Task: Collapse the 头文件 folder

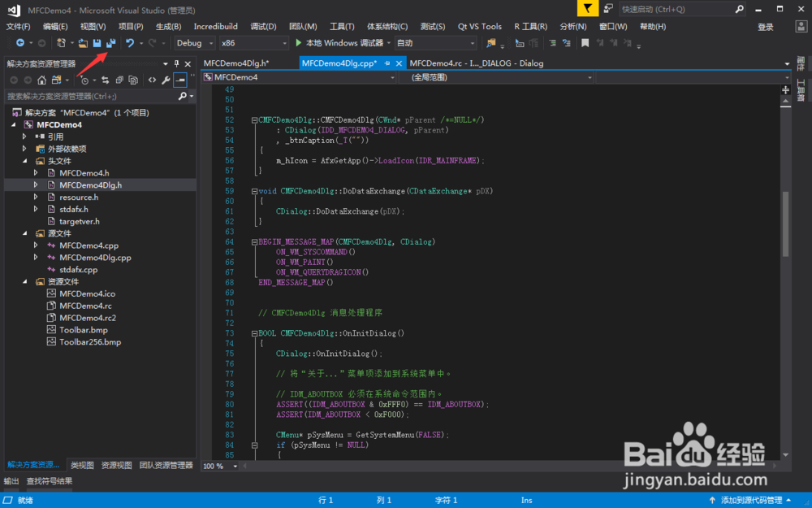Action: [x=24, y=161]
